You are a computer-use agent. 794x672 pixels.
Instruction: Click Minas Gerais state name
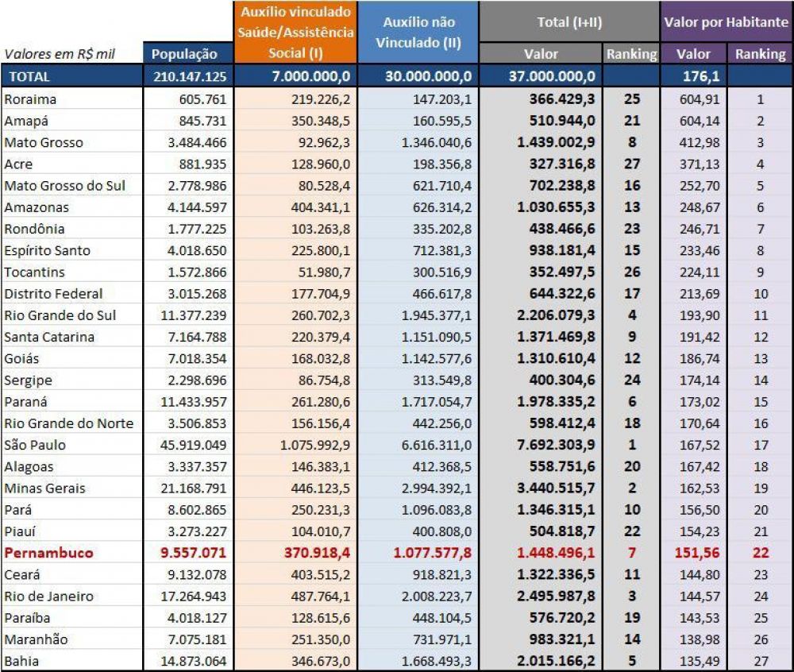(x=45, y=489)
